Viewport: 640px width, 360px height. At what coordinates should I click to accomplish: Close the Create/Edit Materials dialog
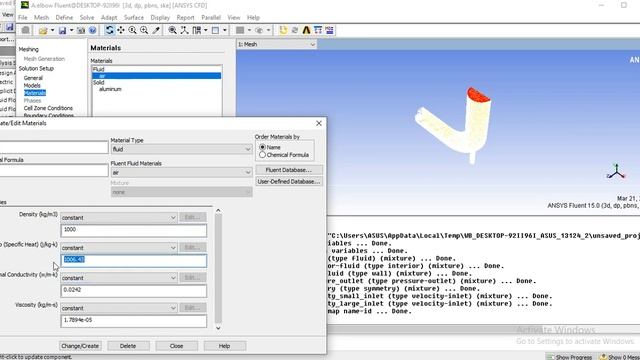tap(319, 123)
